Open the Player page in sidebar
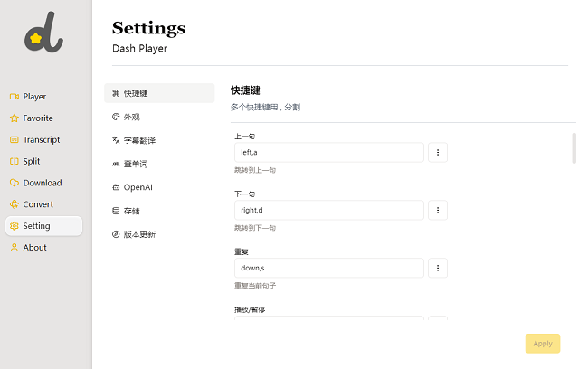The image size is (588, 369). pos(34,97)
